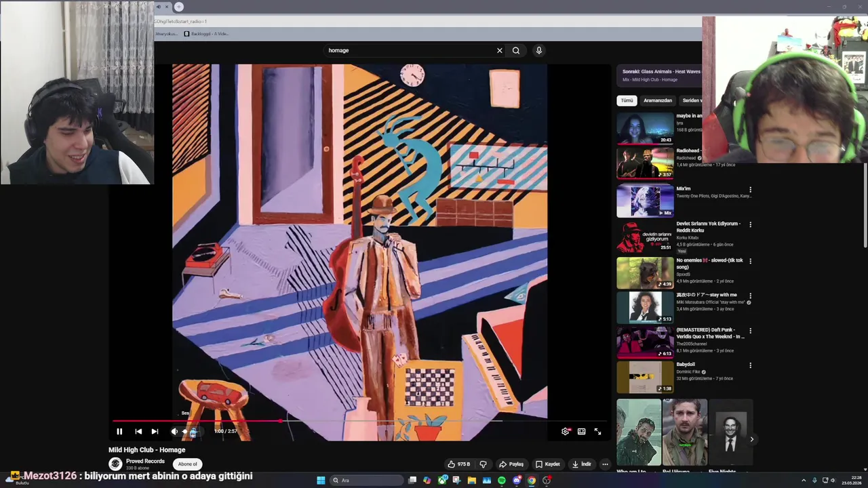Open a new browser tab with plus

coord(178,7)
